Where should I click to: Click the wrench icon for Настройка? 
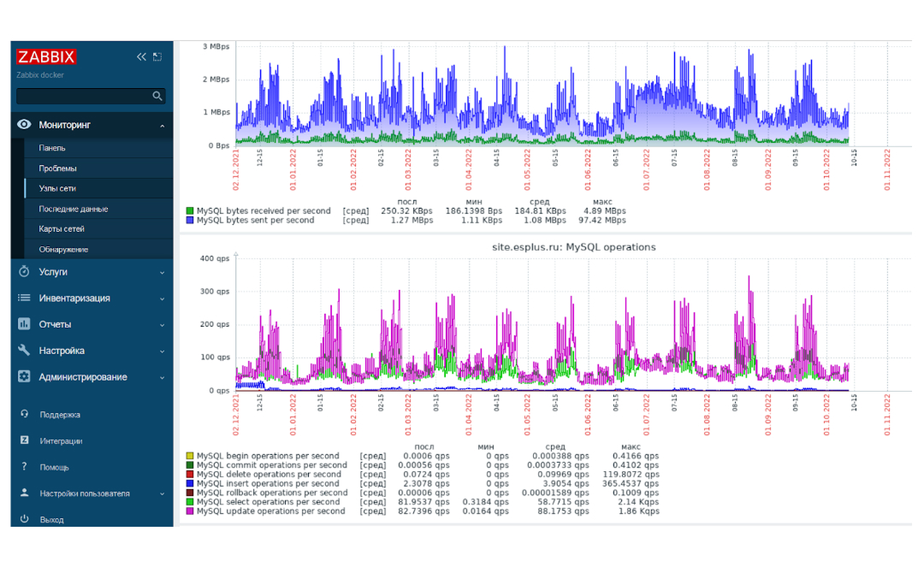tap(24, 351)
